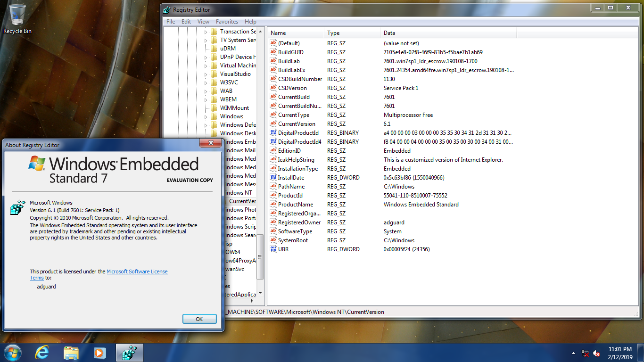
Task: Click the uDRM folder icon
Action: pyautogui.click(x=214, y=49)
